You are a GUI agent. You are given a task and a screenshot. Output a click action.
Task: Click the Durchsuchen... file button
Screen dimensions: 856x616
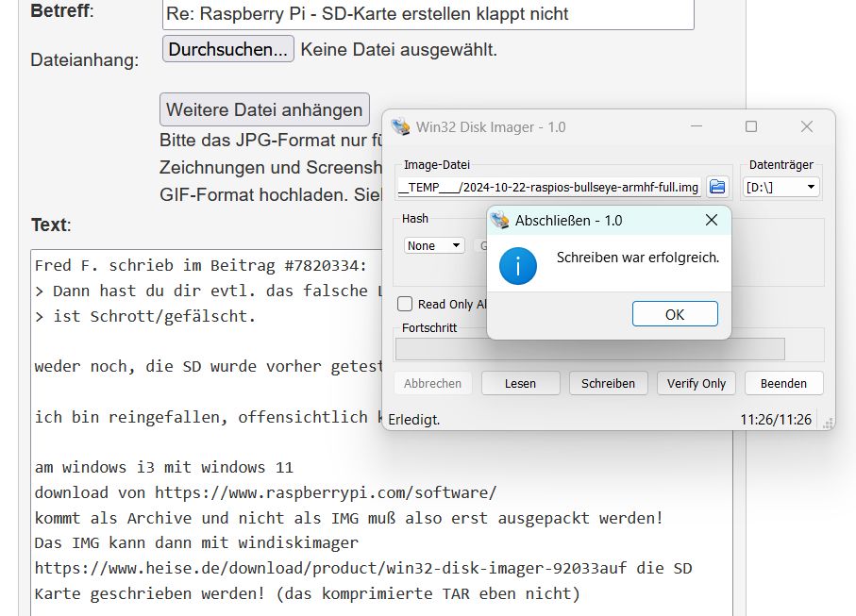(228, 49)
